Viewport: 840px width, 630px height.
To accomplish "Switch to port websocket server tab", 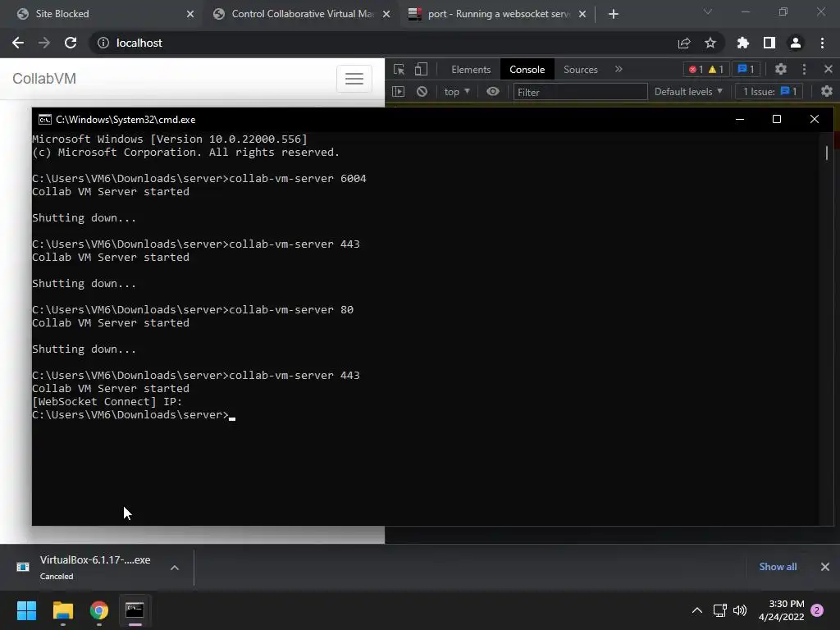I will (499, 14).
